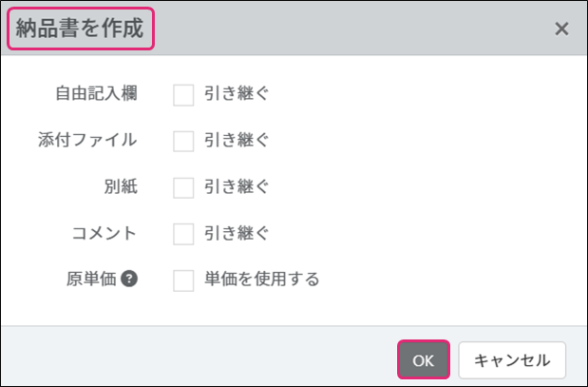Click the 原単価 field label
The width and height of the screenshot is (588, 387).
tap(90, 280)
